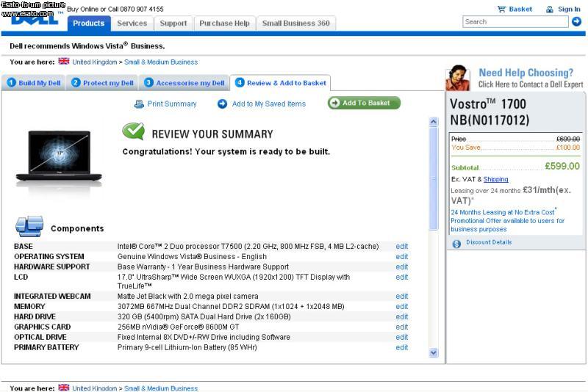Screen dimensions: 588x392
Task: Click the 256MB nVidia GeForce 8600M GT text
Action: [178, 327]
